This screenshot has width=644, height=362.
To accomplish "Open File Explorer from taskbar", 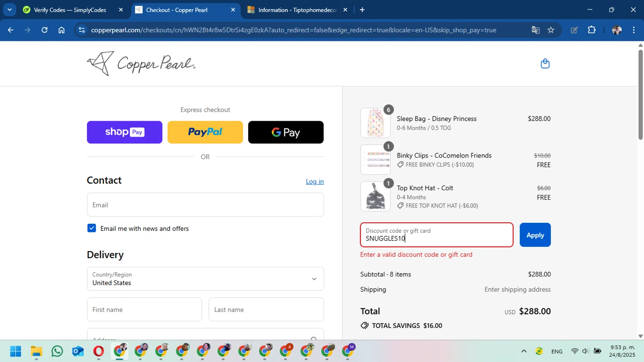I will point(36,351).
